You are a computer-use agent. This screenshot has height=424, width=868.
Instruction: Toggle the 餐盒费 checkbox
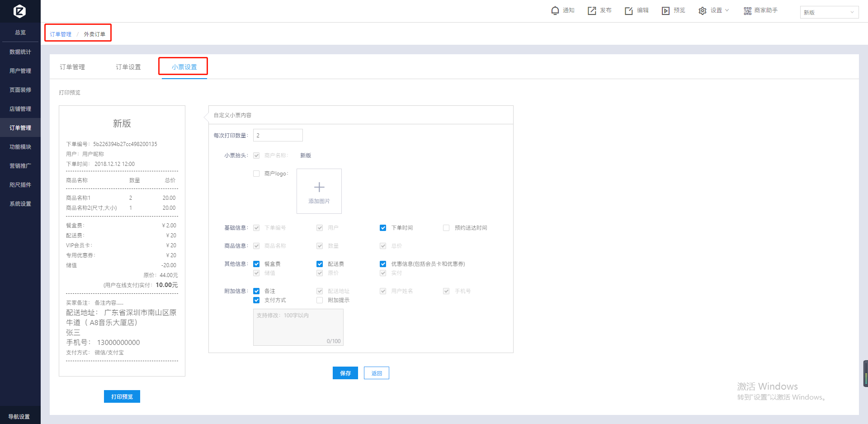click(256, 264)
